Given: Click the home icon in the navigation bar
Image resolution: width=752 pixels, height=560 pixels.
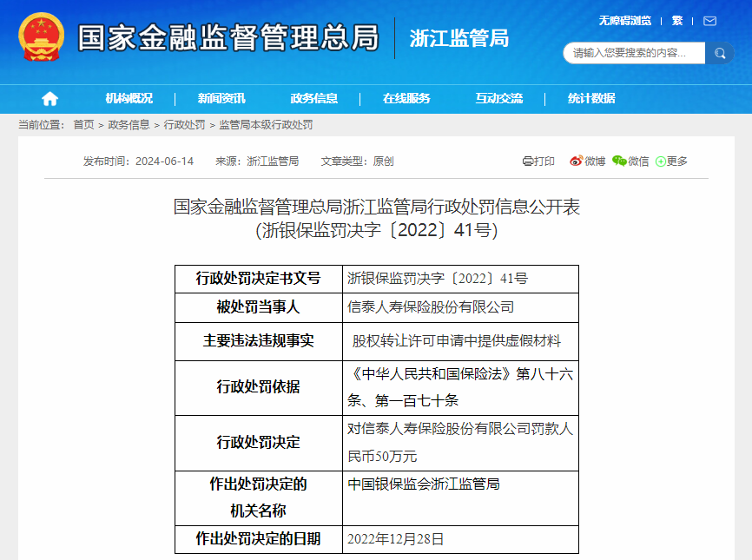Looking at the screenshot, I should pyautogui.click(x=49, y=99).
